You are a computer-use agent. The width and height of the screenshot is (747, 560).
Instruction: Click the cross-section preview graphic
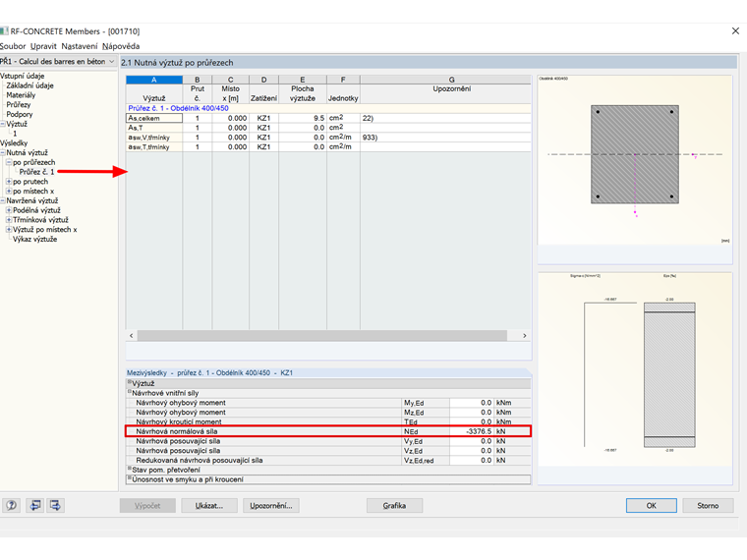pos(635,159)
